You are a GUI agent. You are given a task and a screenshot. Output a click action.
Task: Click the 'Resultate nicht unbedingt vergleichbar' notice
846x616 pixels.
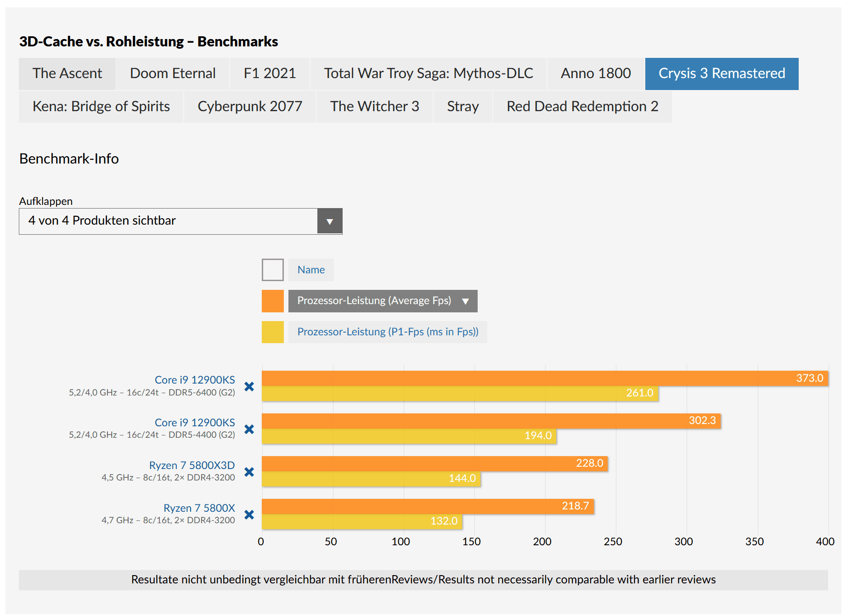[x=423, y=580]
